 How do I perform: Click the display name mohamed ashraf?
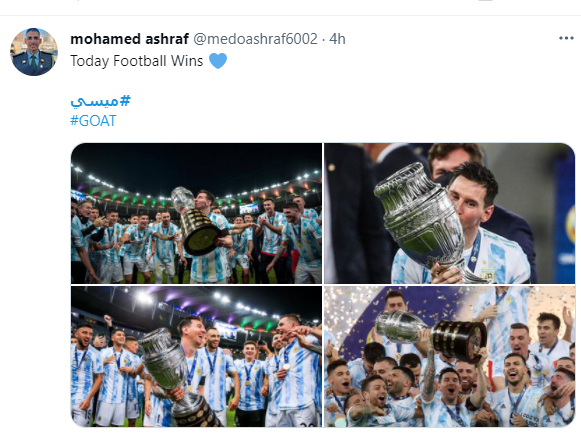point(129,39)
